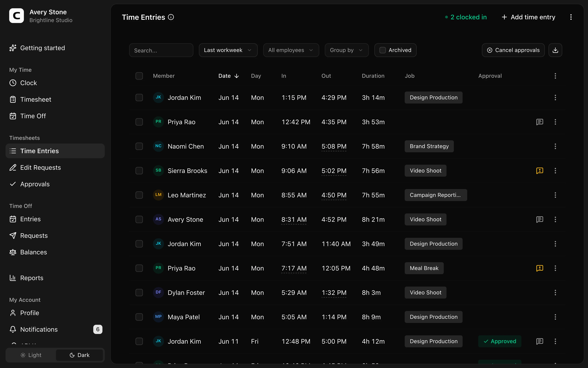Open Notifications with 6 badge
This screenshot has width=588, height=368.
click(55, 329)
